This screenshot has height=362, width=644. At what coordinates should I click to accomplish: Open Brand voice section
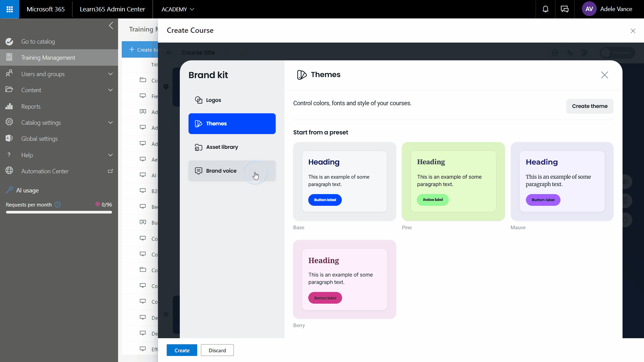pyautogui.click(x=232, y=171)
